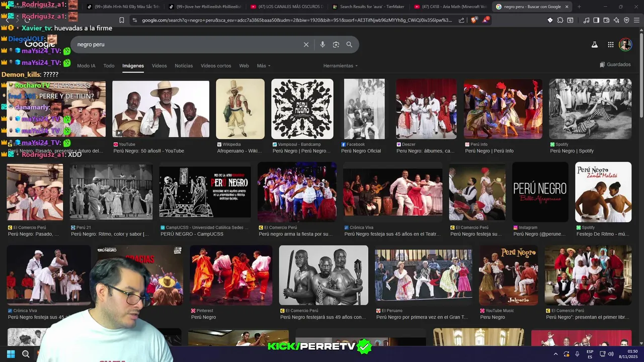The image size is (644, 362).
Task: Open the Windows Start menu
Action: click(11, 354)
